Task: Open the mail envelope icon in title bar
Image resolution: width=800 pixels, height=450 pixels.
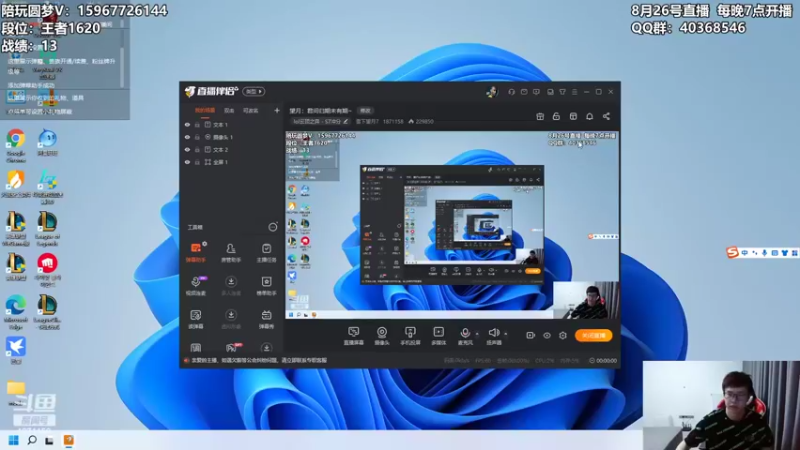Action: pyautogui.click(x=524, y=92)
